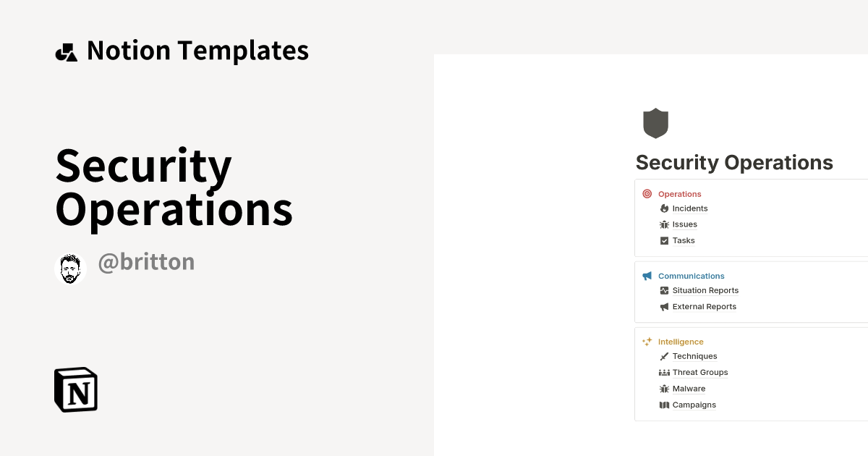Open the Threat Groups link
The height and width of the screenshot is (456, 868).
click(699, 372)
